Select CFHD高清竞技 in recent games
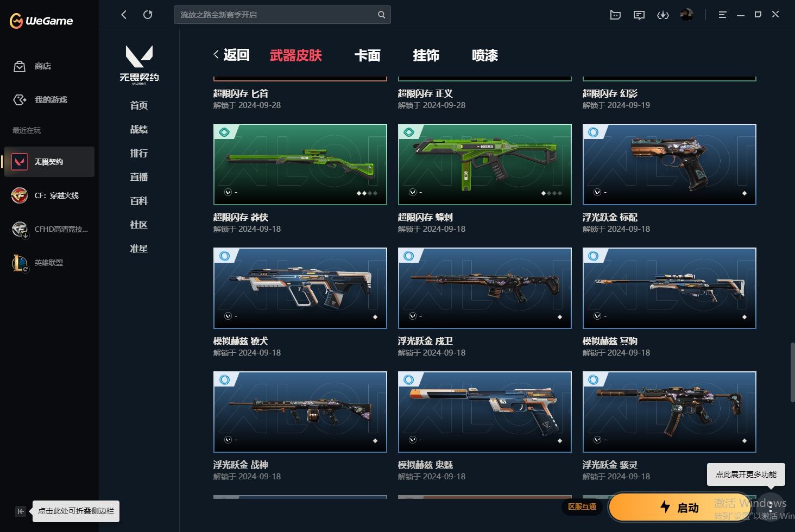This screenshot has width=795, height=532. point(49,229)
